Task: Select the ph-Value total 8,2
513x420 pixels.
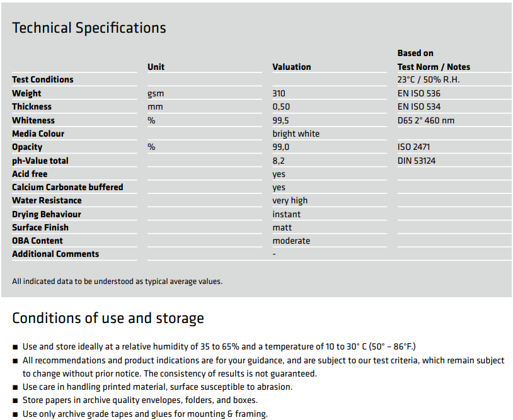Action: pos(279,161)
